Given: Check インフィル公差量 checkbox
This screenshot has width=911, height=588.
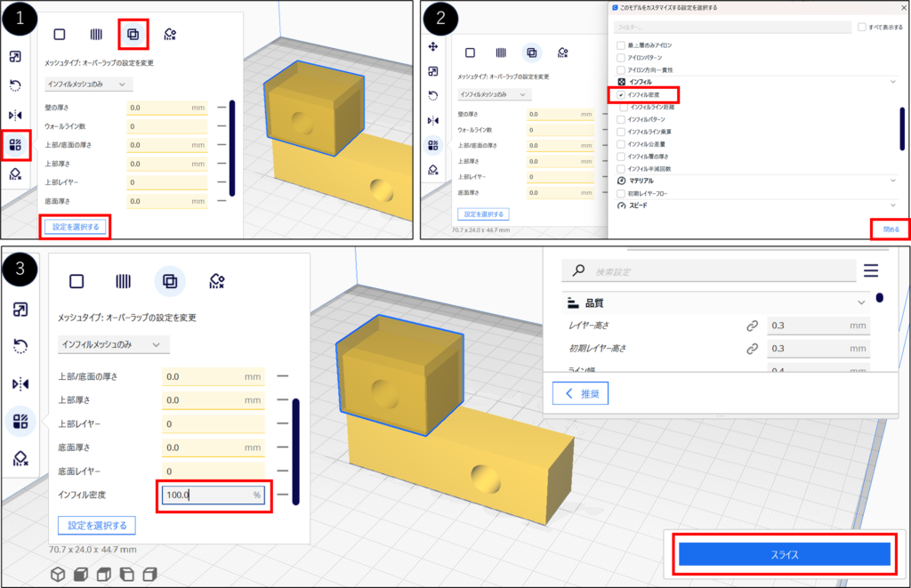Looking at the screenshot, I should (621, 144).
